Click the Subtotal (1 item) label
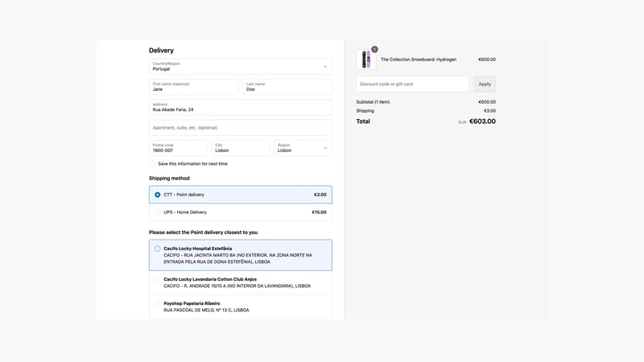 pyautogui.click(x=373, y=102)
